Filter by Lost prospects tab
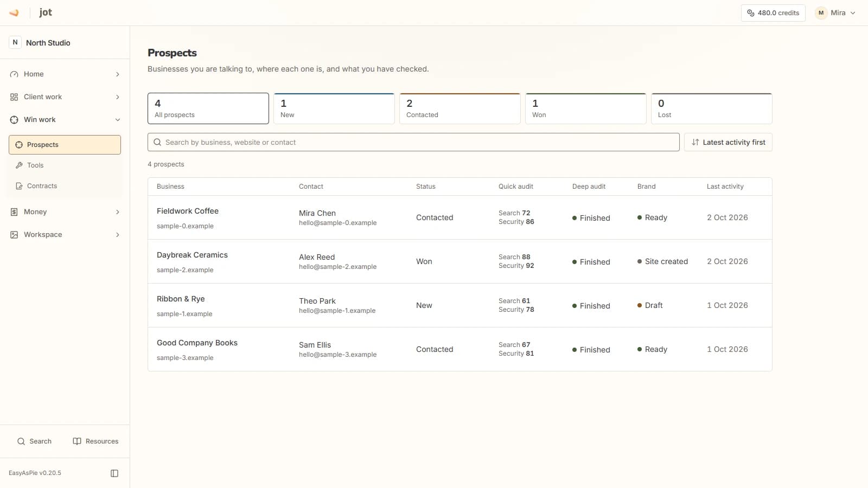Viewport: 868px width, 488px height. [x=712, y=108]
